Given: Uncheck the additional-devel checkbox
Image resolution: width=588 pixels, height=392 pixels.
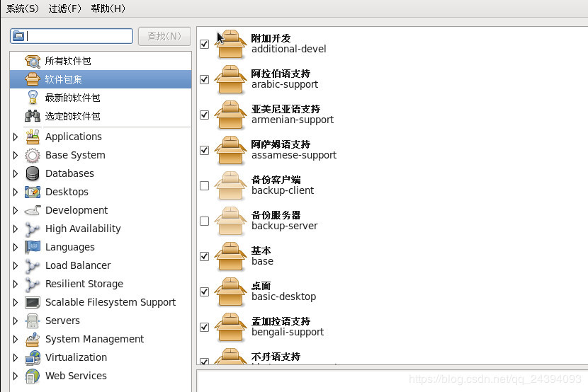Looking at the screenshot, I should click(x=204, y=44).
